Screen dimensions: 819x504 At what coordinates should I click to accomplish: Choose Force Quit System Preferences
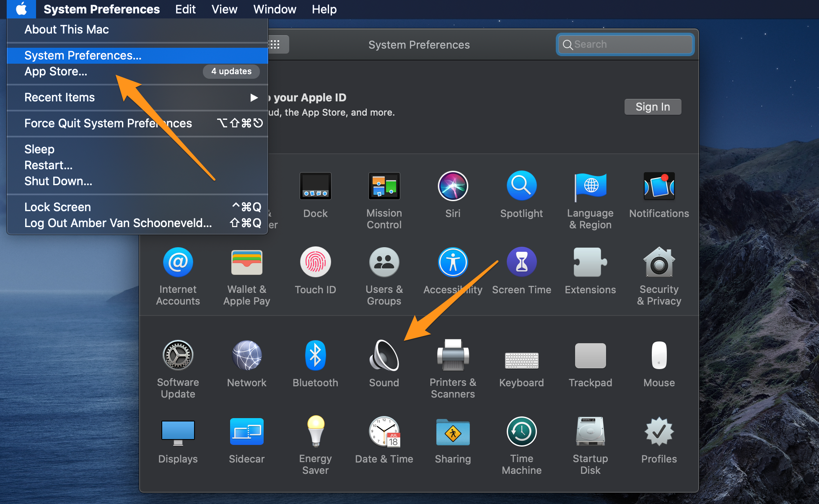[x=137, y=123]
